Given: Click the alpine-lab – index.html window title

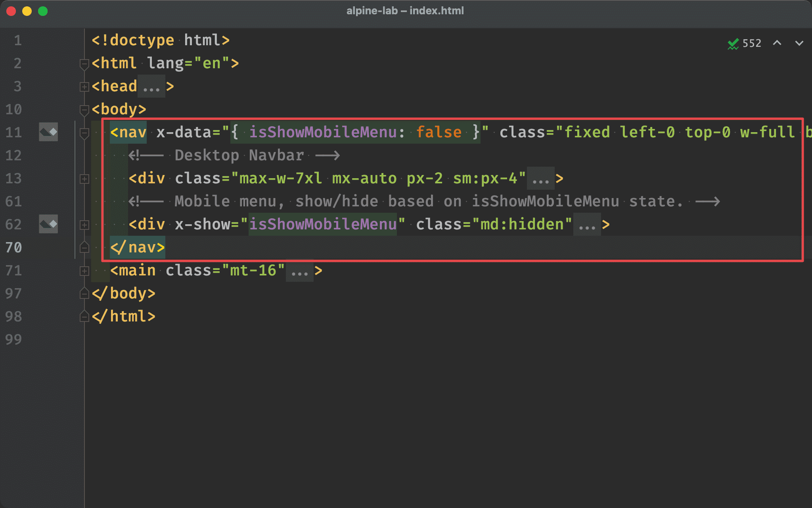Looking at the screenshot, I should 405,11.
